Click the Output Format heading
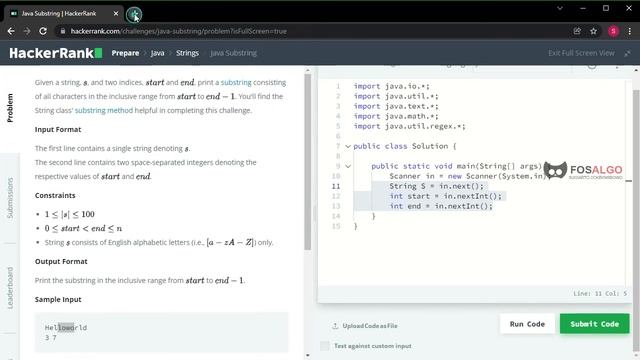The width and height of the screenshot is (640, 360). point(61,261)
